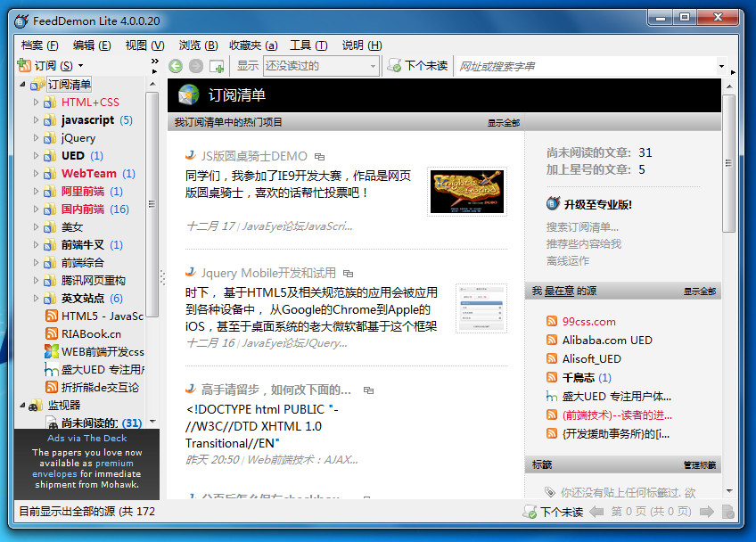
Task: Open the 视图 (V) menu
Action: click(x=144, y=45)
